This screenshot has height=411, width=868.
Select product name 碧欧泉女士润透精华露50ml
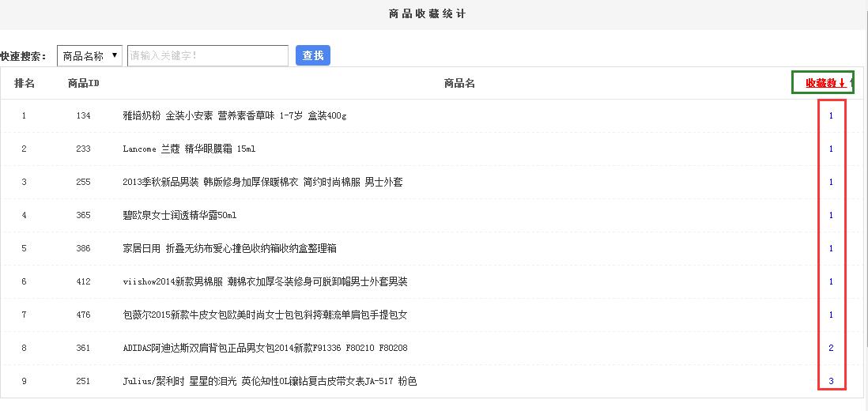tap(180, 215)
